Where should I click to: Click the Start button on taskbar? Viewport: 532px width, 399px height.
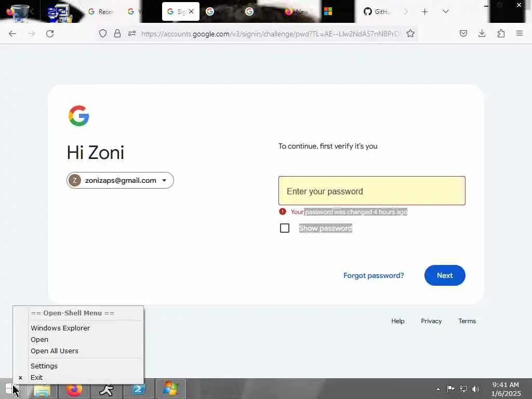tap(9, 389)
